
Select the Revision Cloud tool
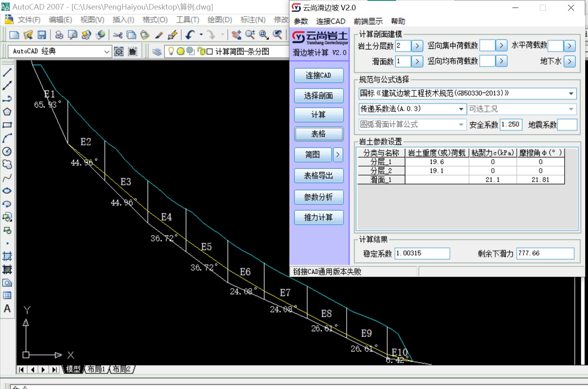coord(7,164)
